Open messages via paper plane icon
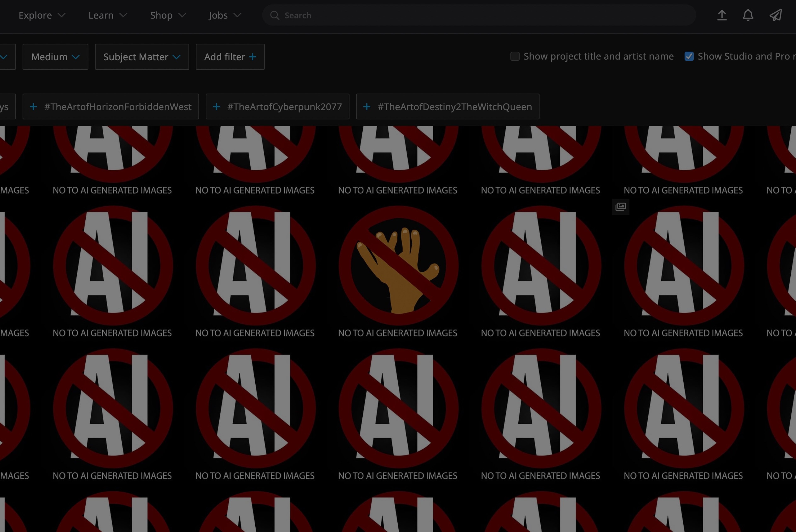This screenshot has width=796, height=532. pyautogui.click(x=776, y=15)
